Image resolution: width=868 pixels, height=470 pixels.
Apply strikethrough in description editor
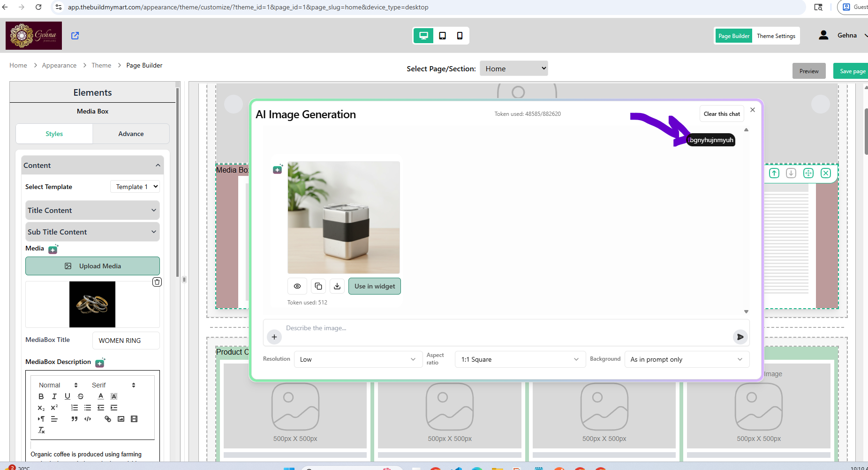point(81,396)
